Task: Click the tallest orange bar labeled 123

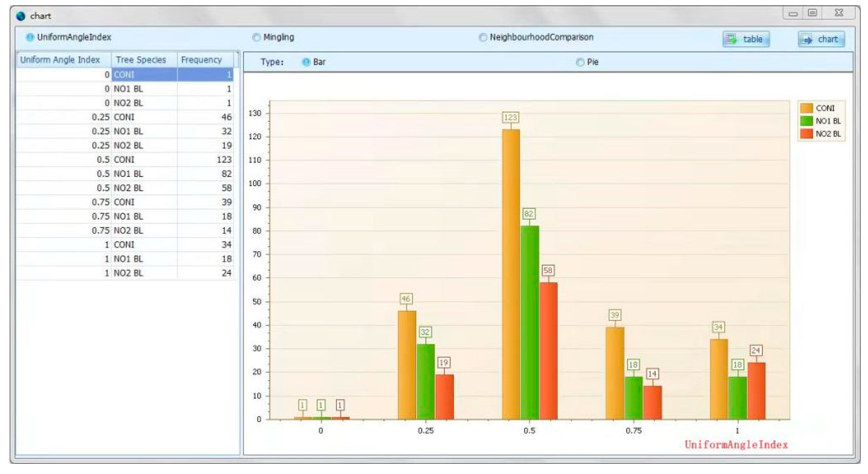Action: 511,270
